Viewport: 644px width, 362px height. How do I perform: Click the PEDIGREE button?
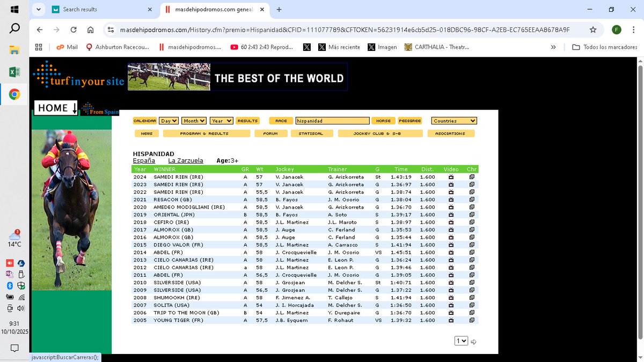(409, 121)
